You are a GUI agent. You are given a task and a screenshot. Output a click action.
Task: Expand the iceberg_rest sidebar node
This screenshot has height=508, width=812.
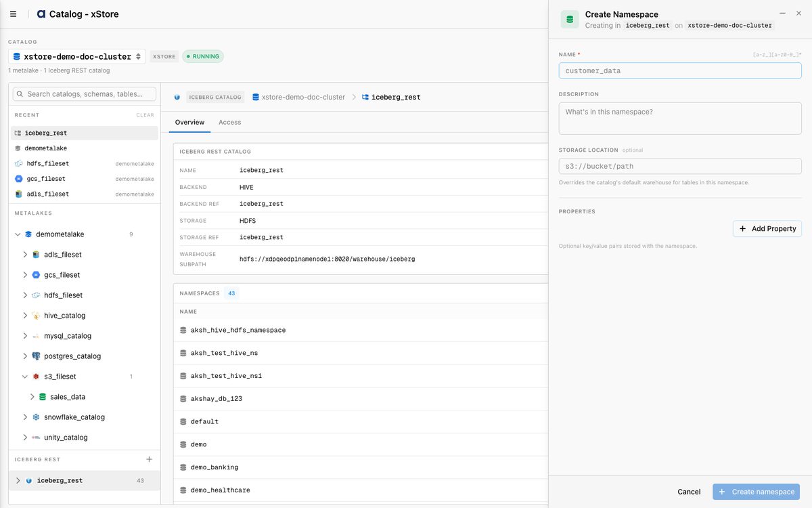point(18,480)
